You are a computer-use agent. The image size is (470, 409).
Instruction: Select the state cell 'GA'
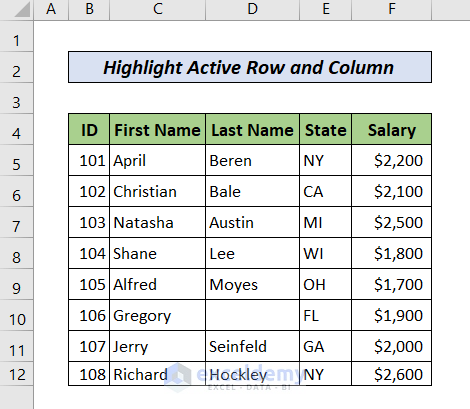(x=326, y=346)
